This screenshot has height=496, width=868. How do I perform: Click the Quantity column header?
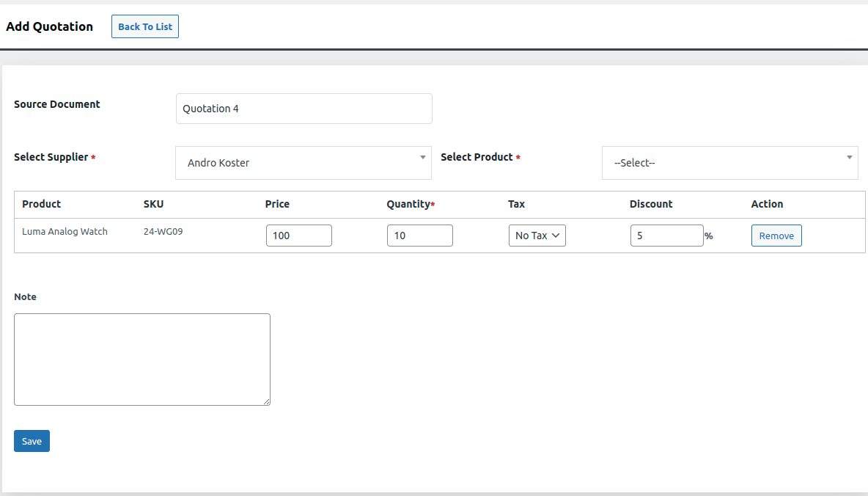411,204
